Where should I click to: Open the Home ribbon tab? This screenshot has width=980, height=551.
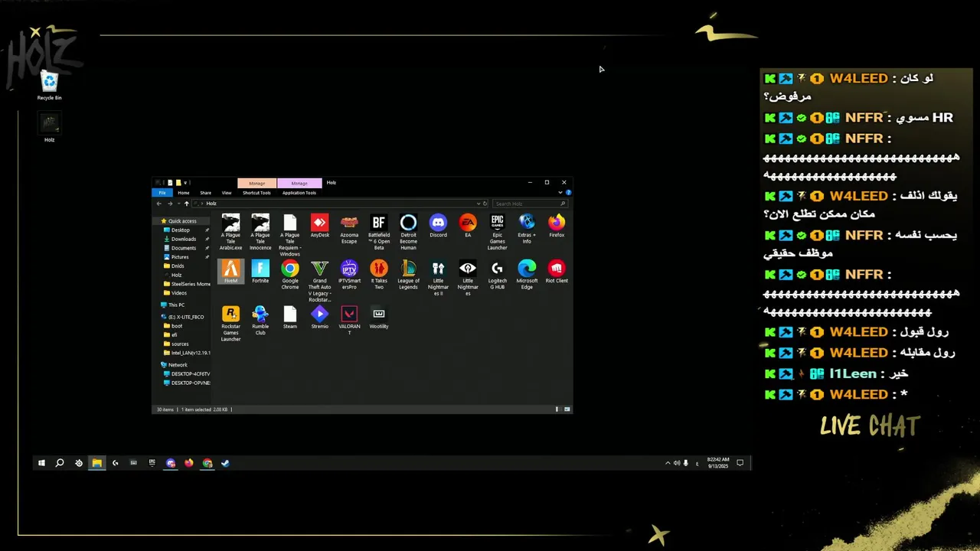pos(184,193)
